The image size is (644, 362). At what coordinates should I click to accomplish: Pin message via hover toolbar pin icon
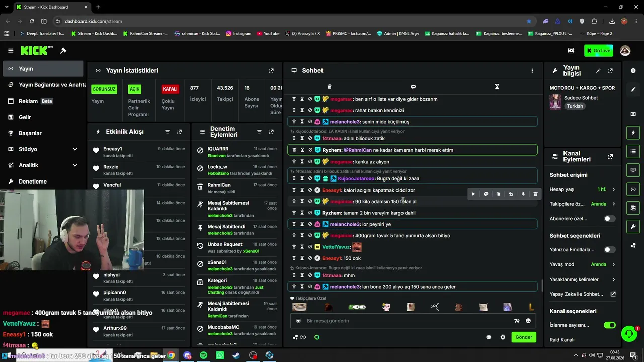(x=523, y=194)
